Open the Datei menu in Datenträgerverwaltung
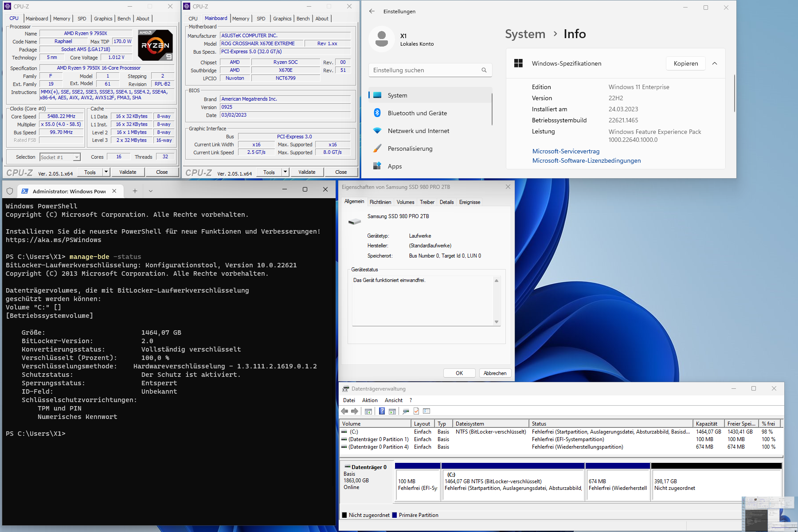 pos(349,400)
